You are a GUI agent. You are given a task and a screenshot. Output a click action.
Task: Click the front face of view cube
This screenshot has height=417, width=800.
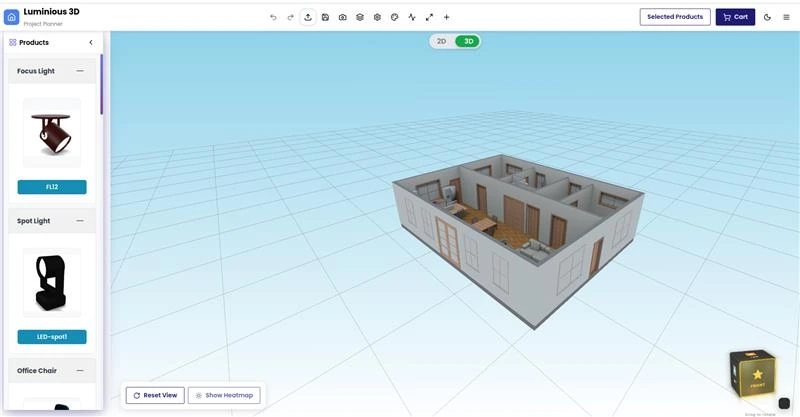point(757,378)
